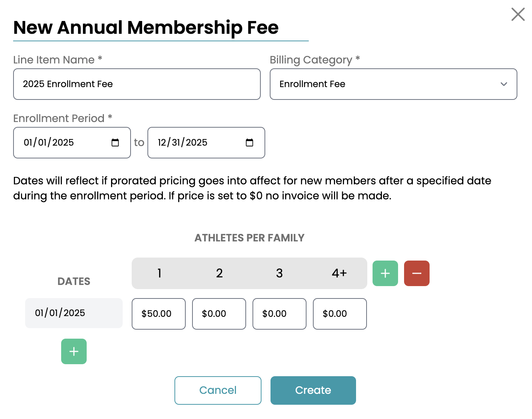Edit the price field for 4+ athletes
The height and width of the screenshot is (419, 532).
tap(340, 314)
